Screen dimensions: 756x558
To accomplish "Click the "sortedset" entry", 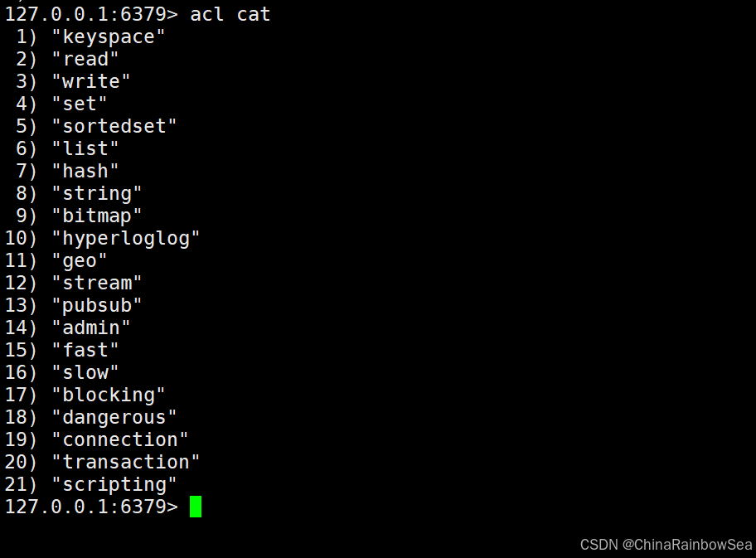I will [x=114, y=126].
